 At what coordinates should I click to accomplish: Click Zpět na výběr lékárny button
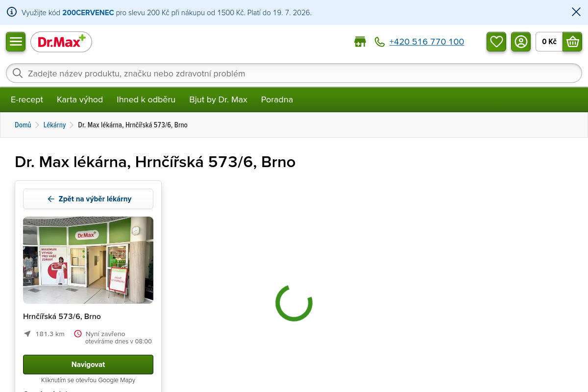click(88, 199)
